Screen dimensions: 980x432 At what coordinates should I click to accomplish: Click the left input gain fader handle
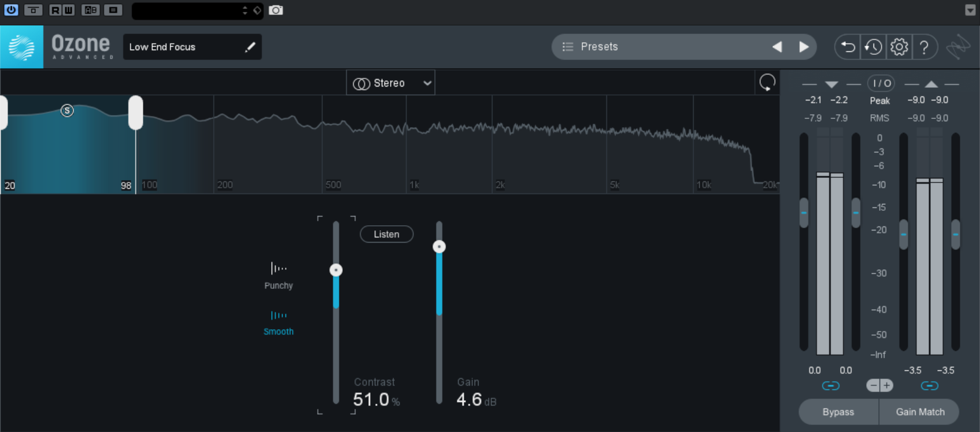click(804, 213)
